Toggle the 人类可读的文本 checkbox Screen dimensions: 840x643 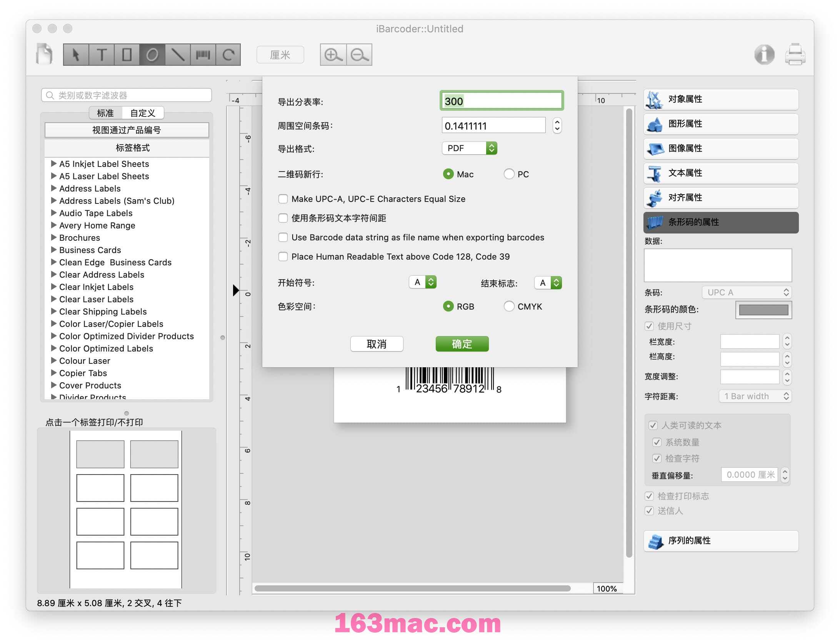[x=653, y=425]
